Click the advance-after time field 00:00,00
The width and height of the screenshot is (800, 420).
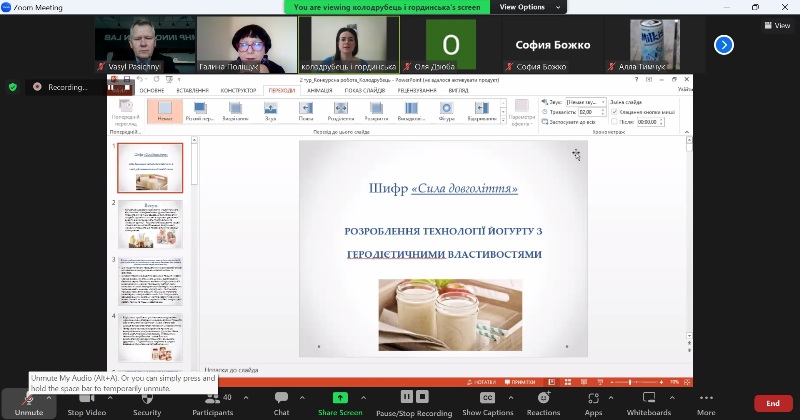pos(651,122)
